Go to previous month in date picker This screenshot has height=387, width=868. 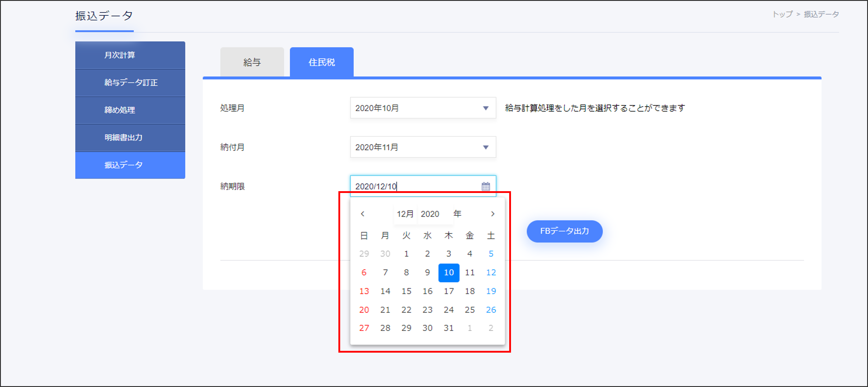click(x=362, y=214)
